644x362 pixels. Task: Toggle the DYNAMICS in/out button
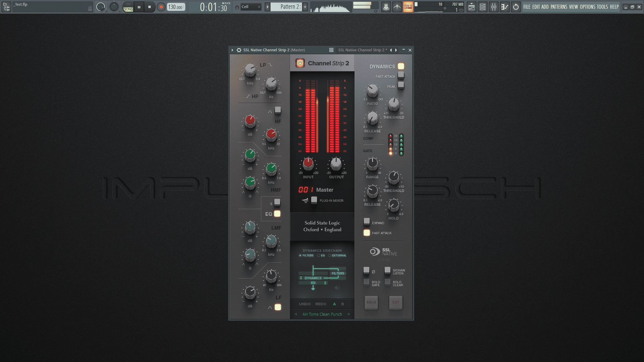(401, 66)
